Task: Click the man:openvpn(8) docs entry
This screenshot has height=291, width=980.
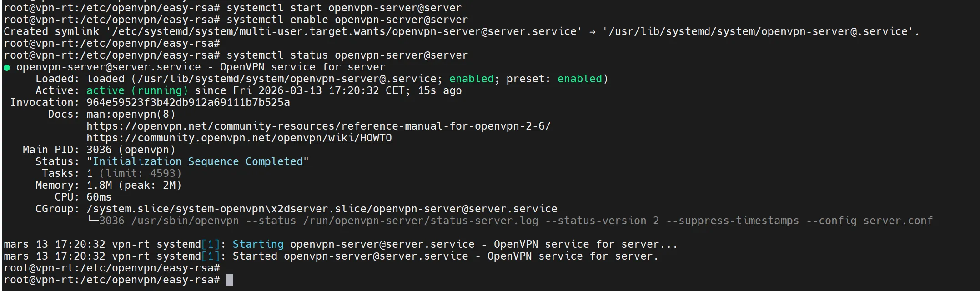Action: pos(131,115)
